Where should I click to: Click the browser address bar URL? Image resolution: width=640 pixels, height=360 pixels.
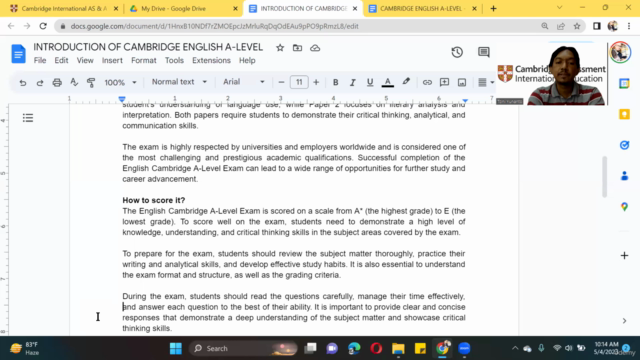tap(215, 26)
